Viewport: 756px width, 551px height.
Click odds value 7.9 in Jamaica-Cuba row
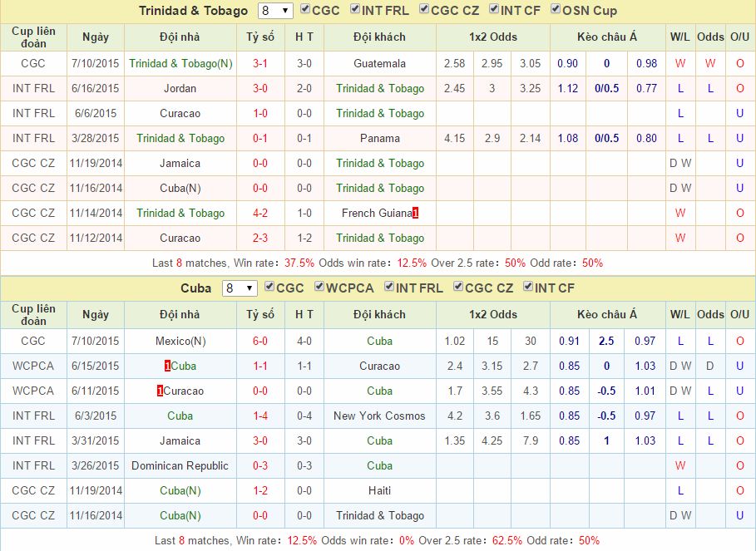click(531, 440)
